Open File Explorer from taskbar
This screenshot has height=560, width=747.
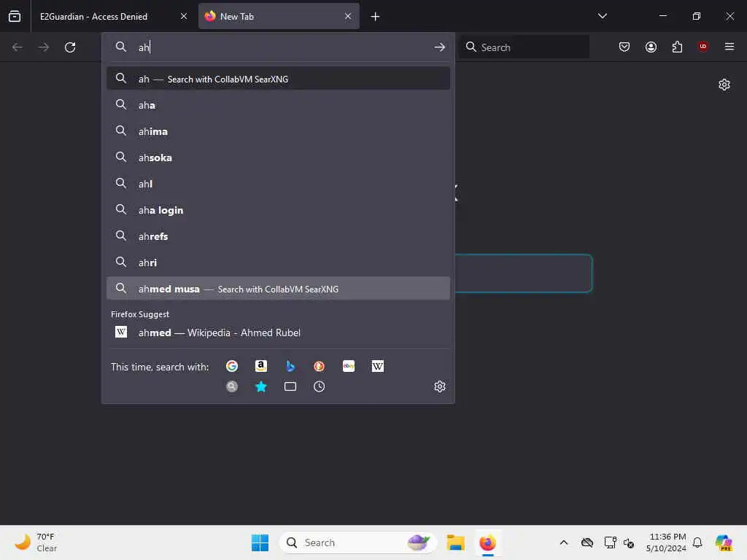[x=455, y=542]
